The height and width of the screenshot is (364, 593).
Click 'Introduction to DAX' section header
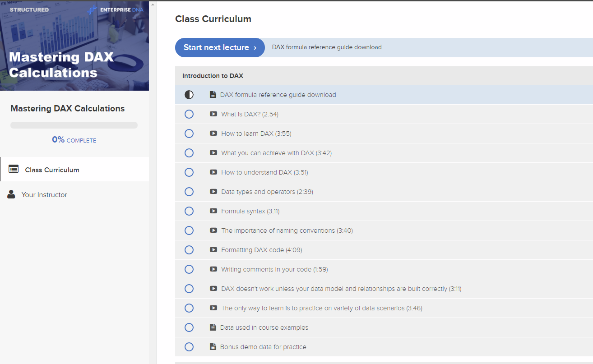213,76
